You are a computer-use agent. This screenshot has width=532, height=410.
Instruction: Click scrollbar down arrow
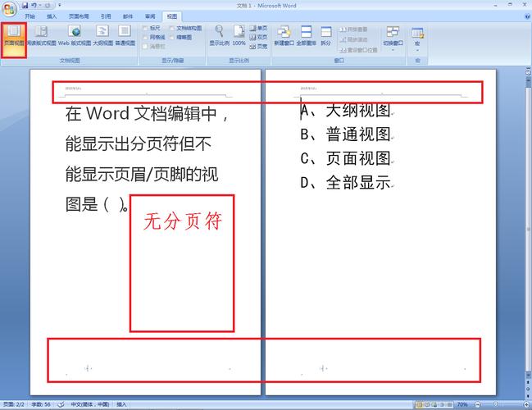528,375
